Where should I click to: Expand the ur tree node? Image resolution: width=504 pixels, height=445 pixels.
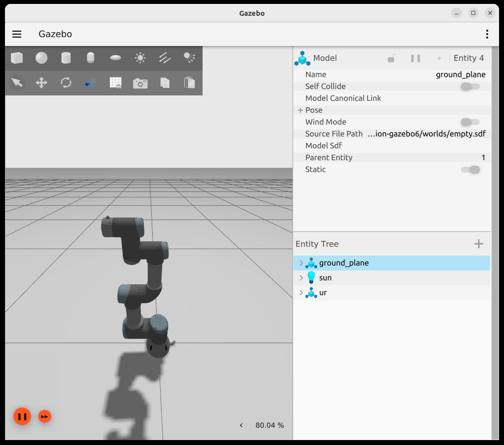301,293
